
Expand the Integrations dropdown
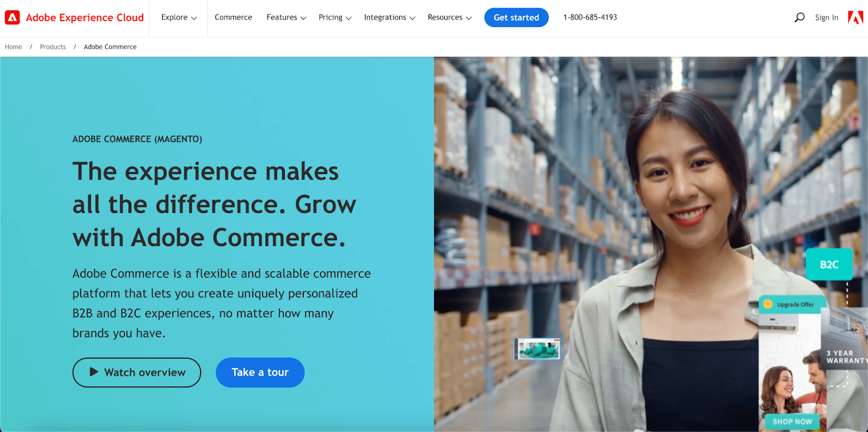point(390,17)
